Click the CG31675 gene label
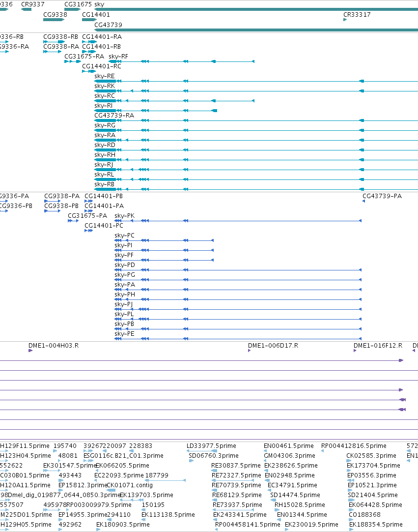418x532 pixels. pos(78,4)
